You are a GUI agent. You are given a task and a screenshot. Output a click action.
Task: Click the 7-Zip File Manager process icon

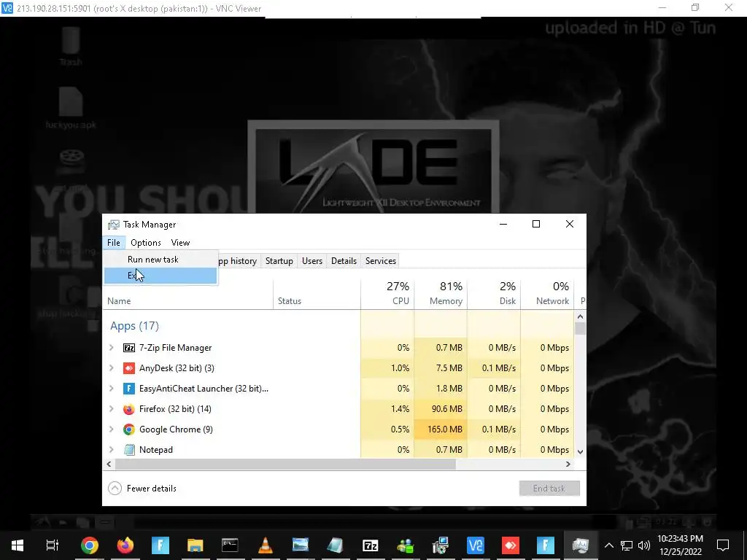pos(129,348)
